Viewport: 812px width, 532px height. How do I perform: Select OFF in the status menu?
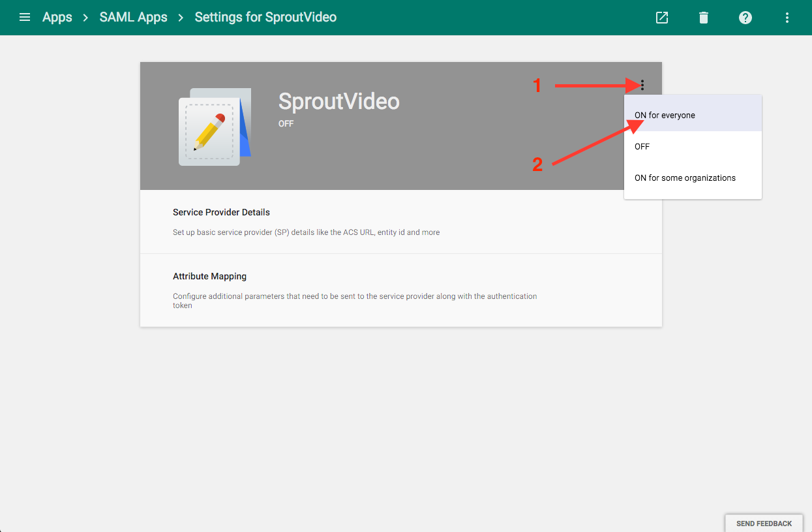[x=693, y=147]
